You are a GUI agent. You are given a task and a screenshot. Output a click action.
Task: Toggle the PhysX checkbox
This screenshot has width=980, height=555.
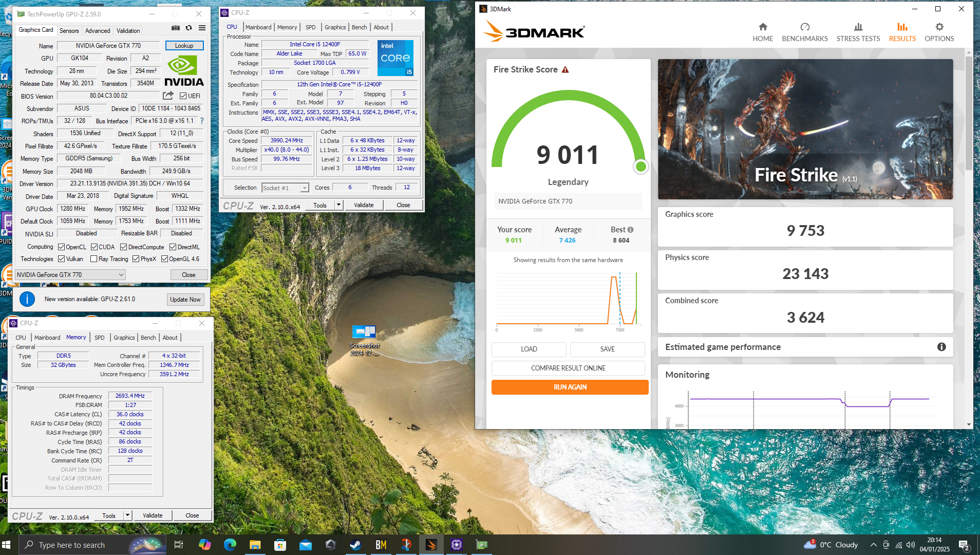[136, 259]
